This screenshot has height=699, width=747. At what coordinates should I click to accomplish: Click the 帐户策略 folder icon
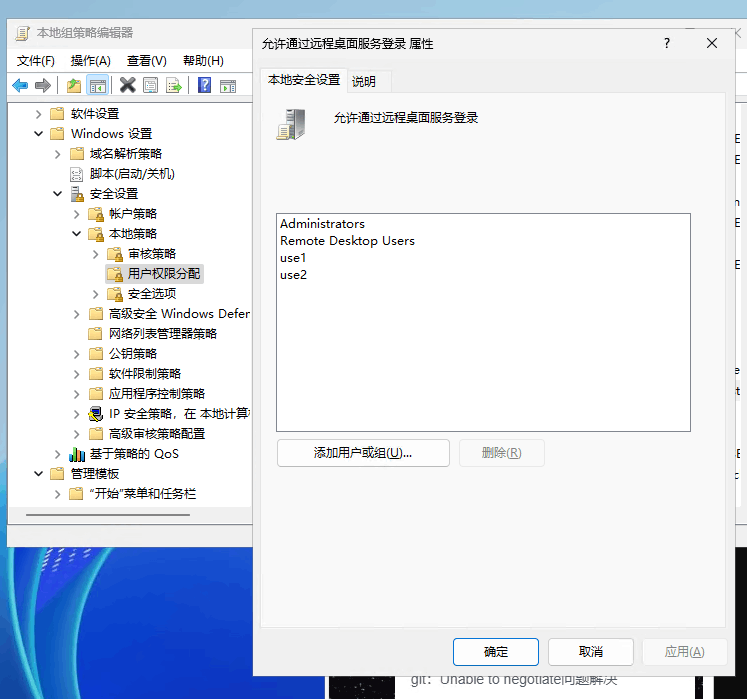96,214
